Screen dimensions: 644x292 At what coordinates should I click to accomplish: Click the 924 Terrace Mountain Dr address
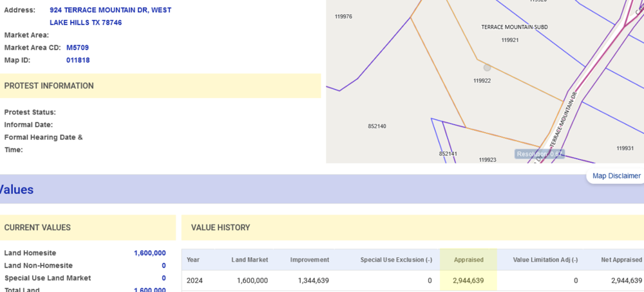click(x=110, y=16)
